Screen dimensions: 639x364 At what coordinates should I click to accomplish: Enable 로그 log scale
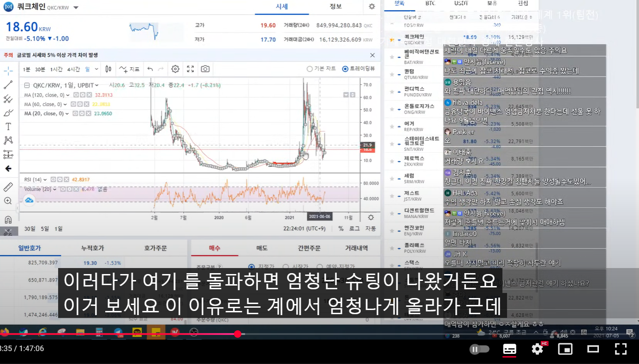pyautogui.click(x=354, y=228)
